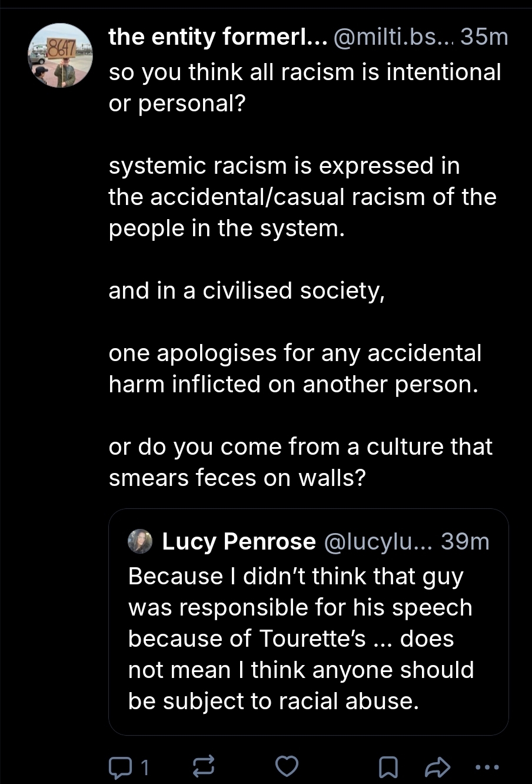Screen dimensions: 532x784
Task: Open the author's avatar with 8647 sign
Action: (x=60, y=56)
